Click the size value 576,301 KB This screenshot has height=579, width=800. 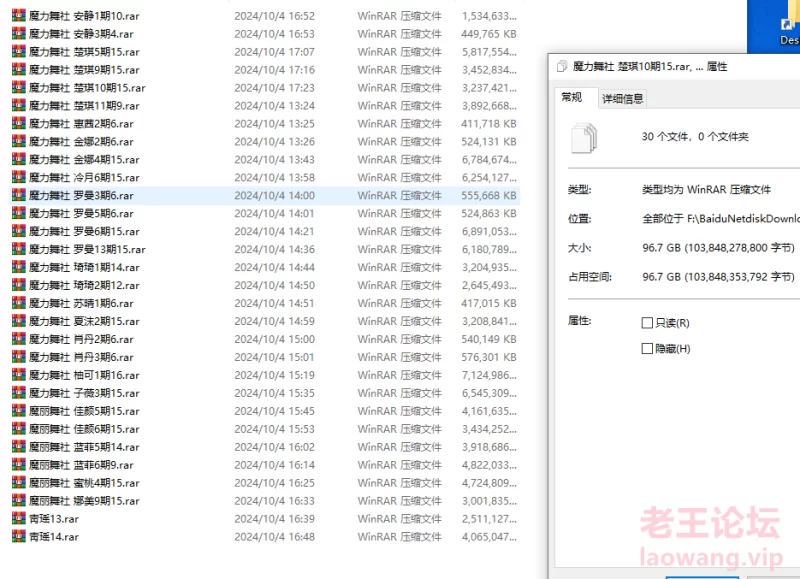pos(489,357)
